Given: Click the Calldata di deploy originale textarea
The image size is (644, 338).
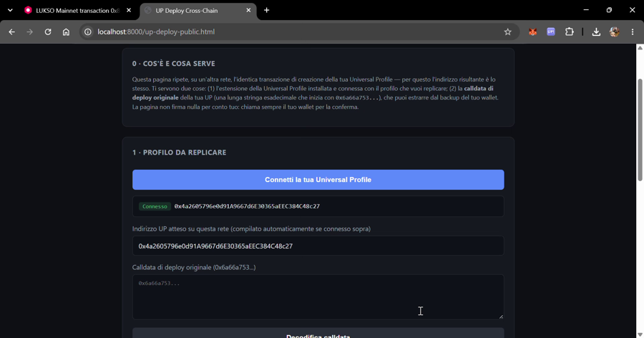Looking at the screenshot, I should pos(318,297).
